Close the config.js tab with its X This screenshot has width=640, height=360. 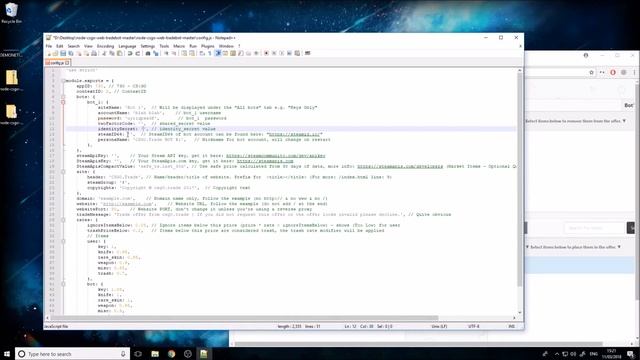[67, 63]
